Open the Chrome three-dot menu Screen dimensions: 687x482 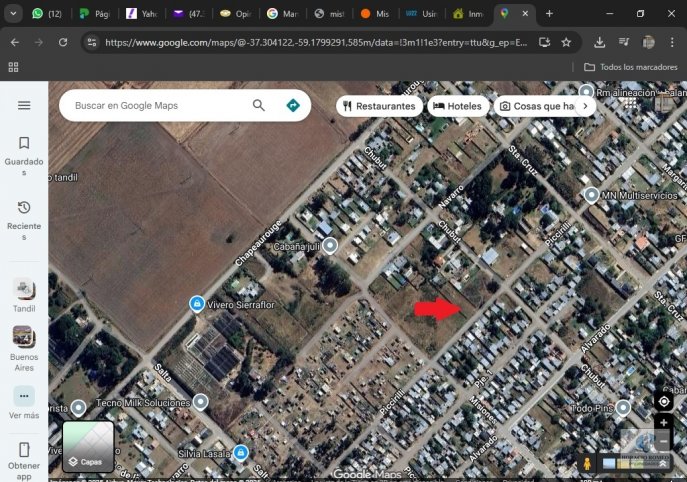[x=674, y=43]
